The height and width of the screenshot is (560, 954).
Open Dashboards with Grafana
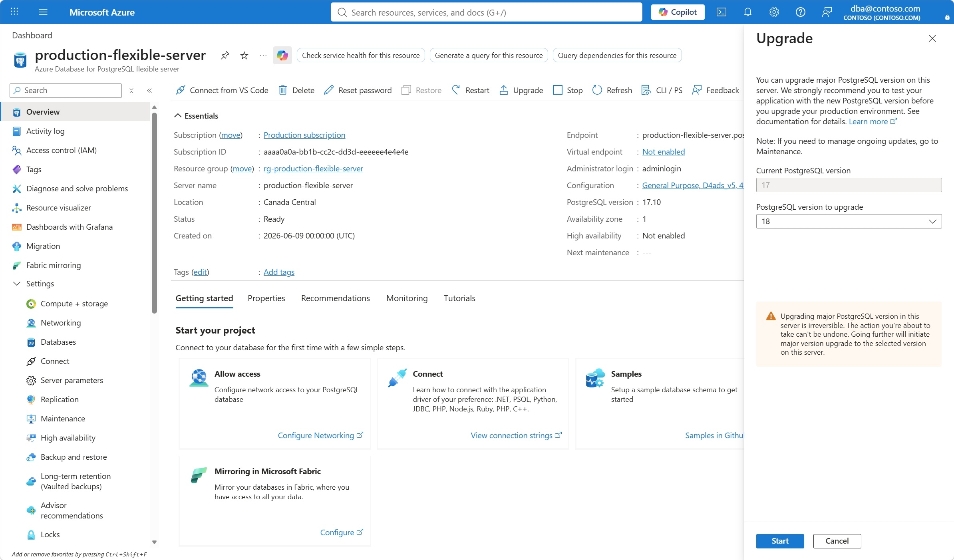(x=76, y=227)
